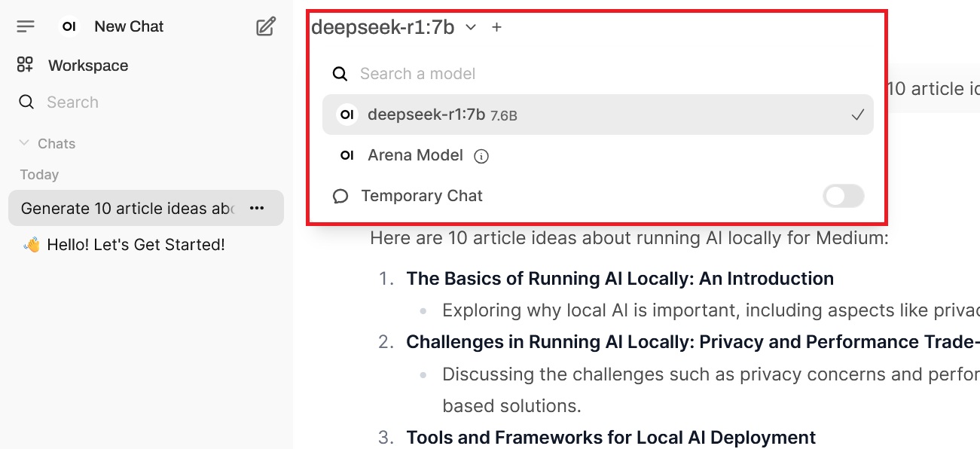Open the Workspace page
The image size is (980, 449).
(88, 66)
